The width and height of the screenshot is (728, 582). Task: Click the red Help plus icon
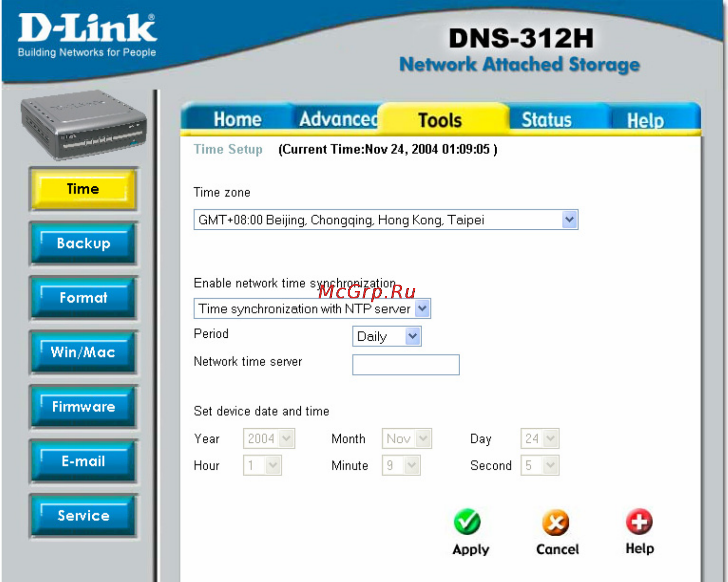tap(639, 521)
